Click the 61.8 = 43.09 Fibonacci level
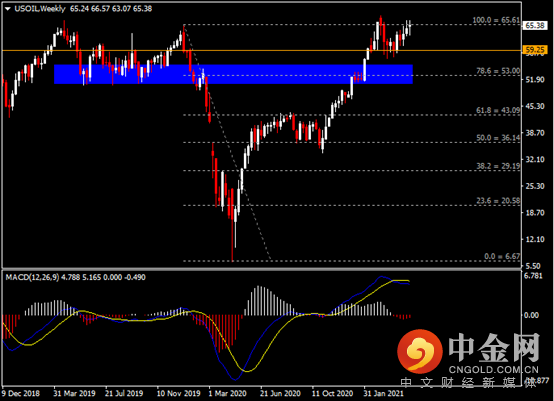Viewport: 554px width, 401px height. coord(498,111)
